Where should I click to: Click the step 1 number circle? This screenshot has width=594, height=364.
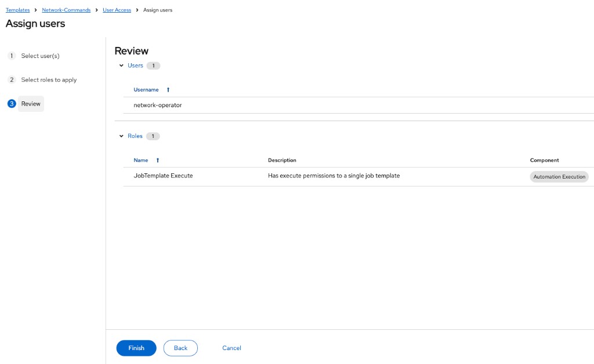(x=12, y=56)
